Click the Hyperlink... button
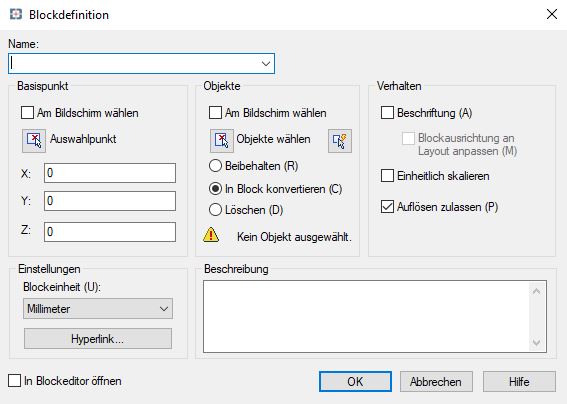Screen dimensions: 567x404 point(98,339)
